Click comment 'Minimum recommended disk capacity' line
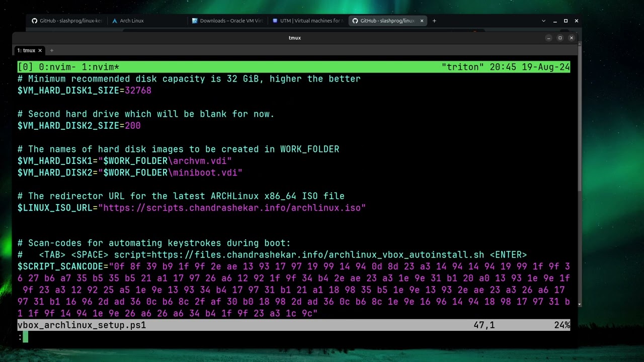 [x=189, y=79]
